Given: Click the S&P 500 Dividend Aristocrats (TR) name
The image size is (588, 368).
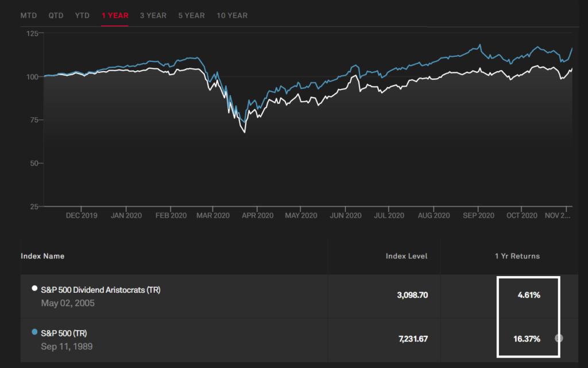Looking at the screenshot, I should coord(100,290).
